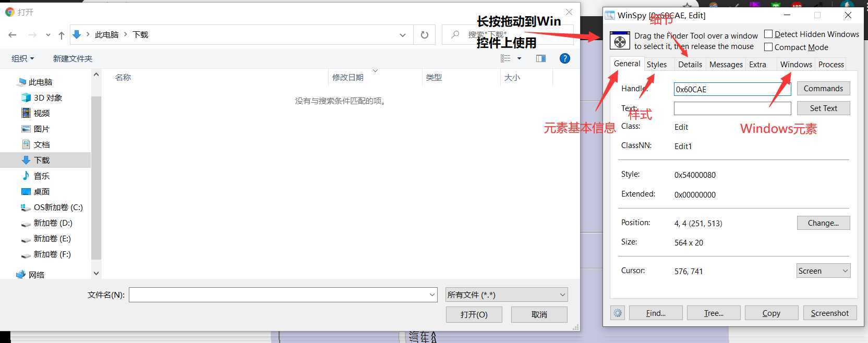Viewport: 868px width, 343px height.
Task: Sort by 大小 column header
Action: coord(512,77)
